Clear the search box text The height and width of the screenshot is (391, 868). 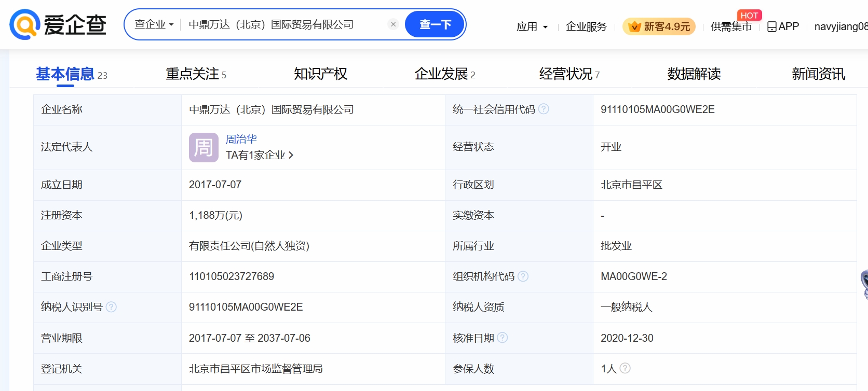[x=393, y=24]
